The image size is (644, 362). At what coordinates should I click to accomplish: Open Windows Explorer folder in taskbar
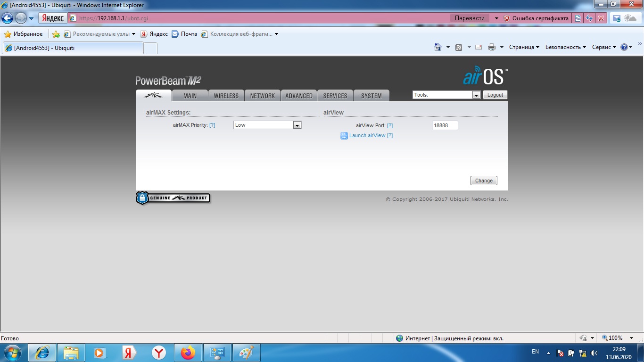pyautogui.click(x=71, y=353)
